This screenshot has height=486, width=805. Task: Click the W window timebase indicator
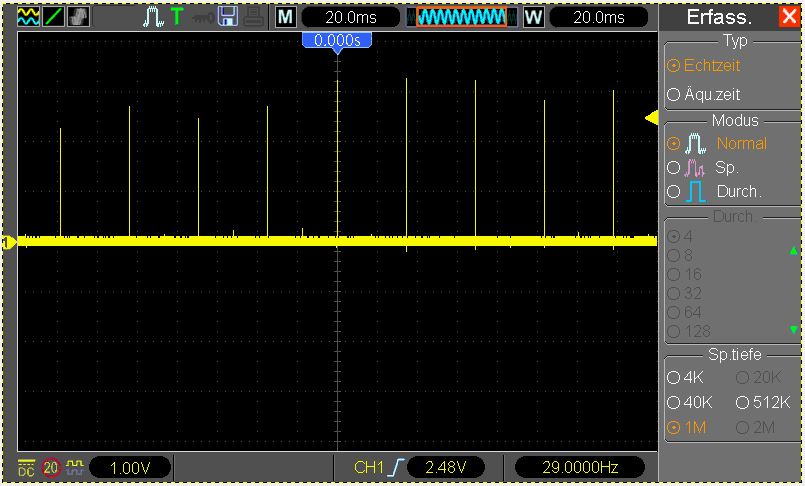(533, 17)
